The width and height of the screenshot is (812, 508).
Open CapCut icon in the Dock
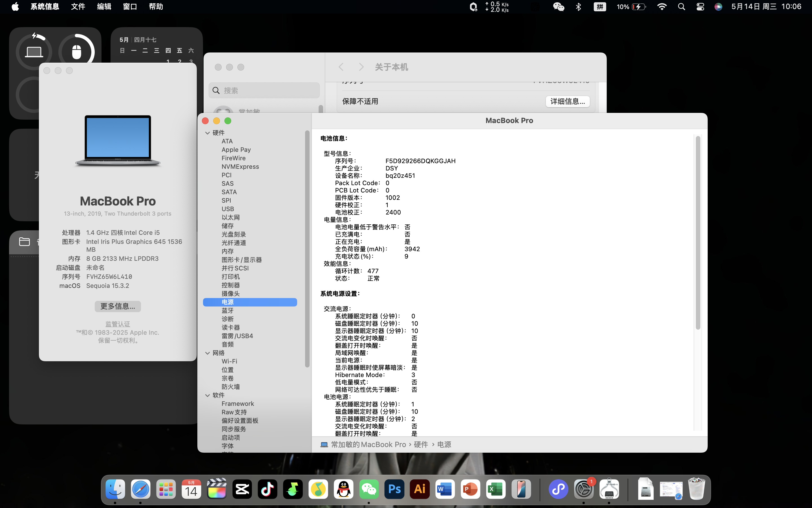click(x=242, y=489)
